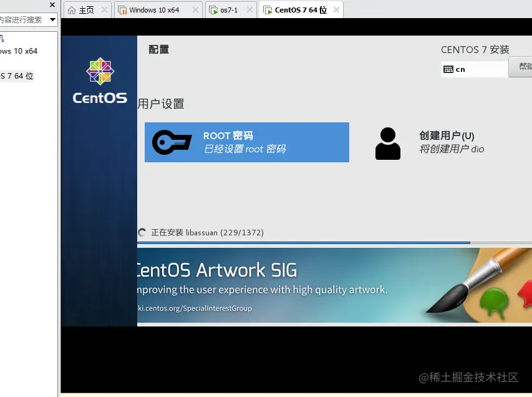
Task: Click the black key icon for ROOT 密码
Action: click(172, 142)
